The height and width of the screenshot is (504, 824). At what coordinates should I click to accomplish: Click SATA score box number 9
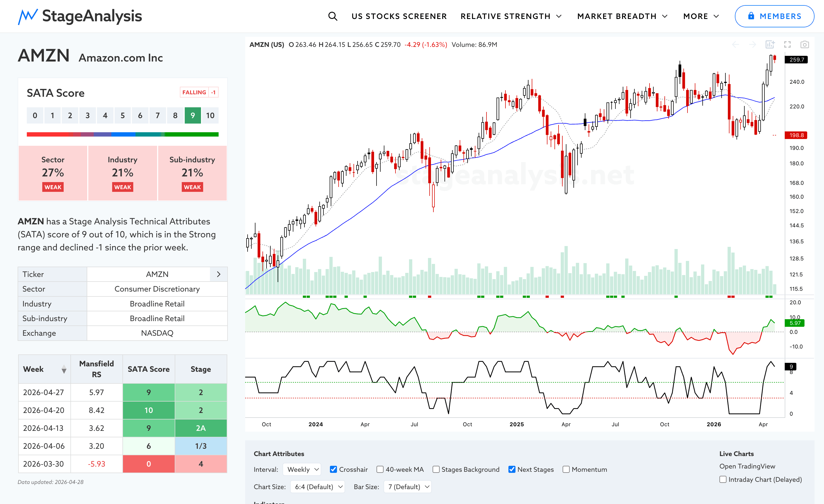click(x=193, y=115)
